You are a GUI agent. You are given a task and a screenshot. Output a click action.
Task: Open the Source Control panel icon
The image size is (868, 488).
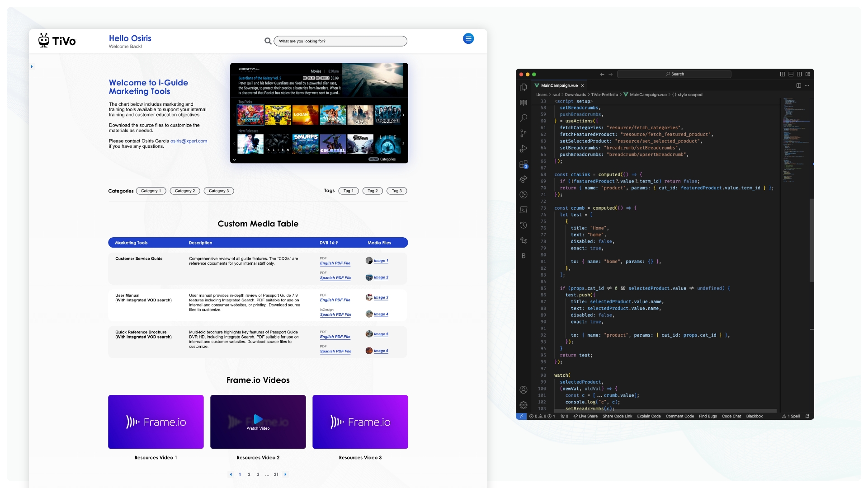click(524, 133)
